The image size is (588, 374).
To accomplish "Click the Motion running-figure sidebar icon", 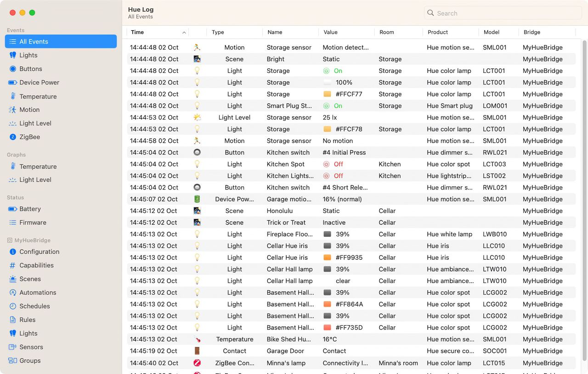I will (x=13, y=110).
